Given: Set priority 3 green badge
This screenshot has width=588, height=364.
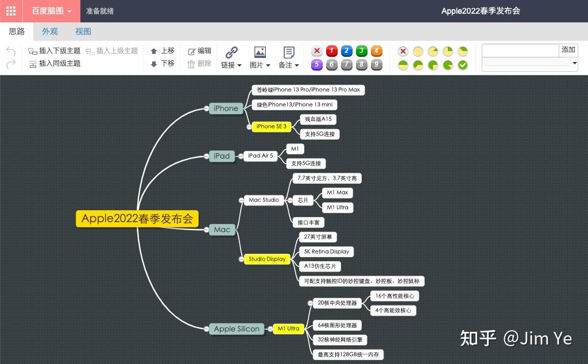Looking at the screenshot, I should [x=362, y=51].
